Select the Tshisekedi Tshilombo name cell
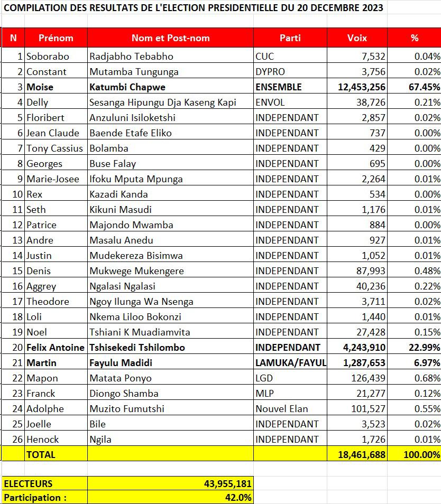 170,348
